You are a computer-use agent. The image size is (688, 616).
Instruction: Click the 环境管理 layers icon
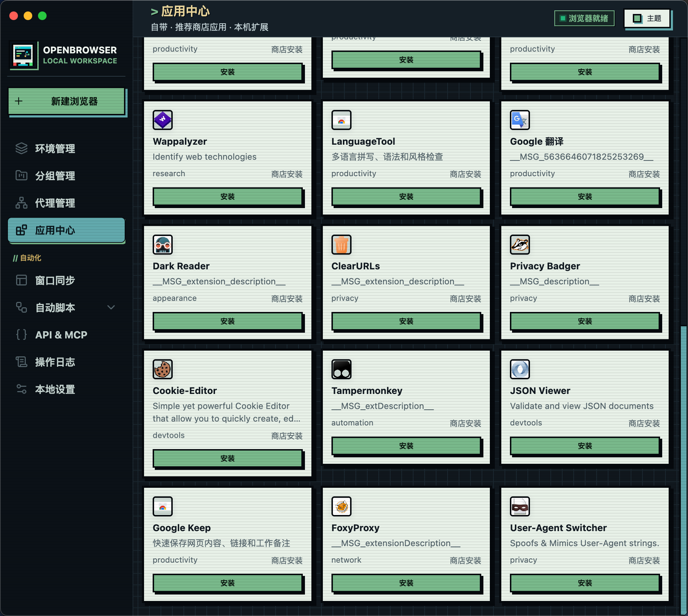pos(21,148)
